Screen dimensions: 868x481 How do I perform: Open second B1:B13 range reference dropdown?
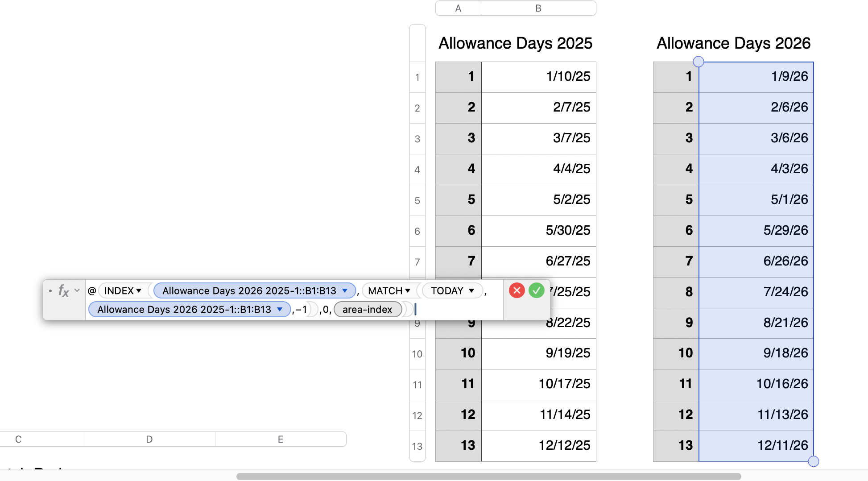coord(280,310)
